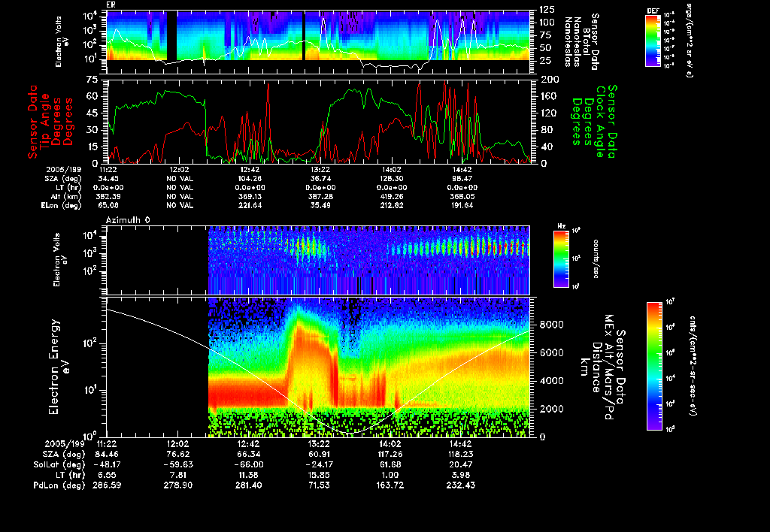
Task: Select ELon value 65.08
Action: [108, 205]
